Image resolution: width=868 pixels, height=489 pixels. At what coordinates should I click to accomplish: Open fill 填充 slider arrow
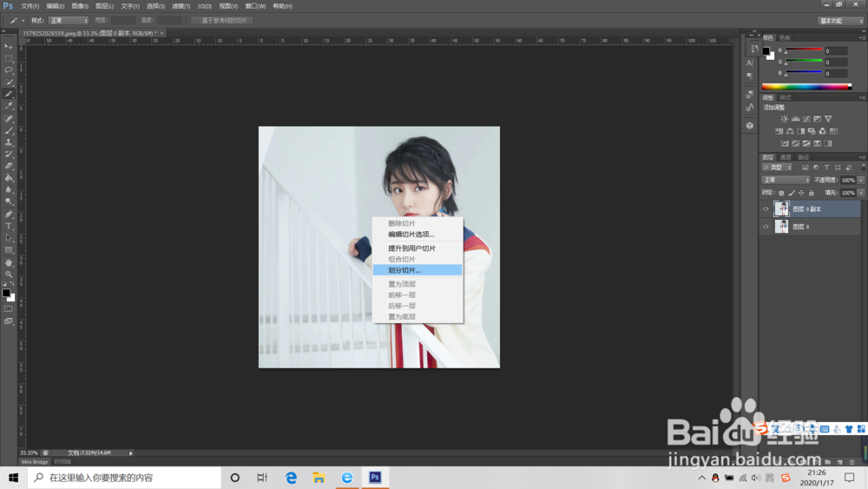[x=861, y=194]
